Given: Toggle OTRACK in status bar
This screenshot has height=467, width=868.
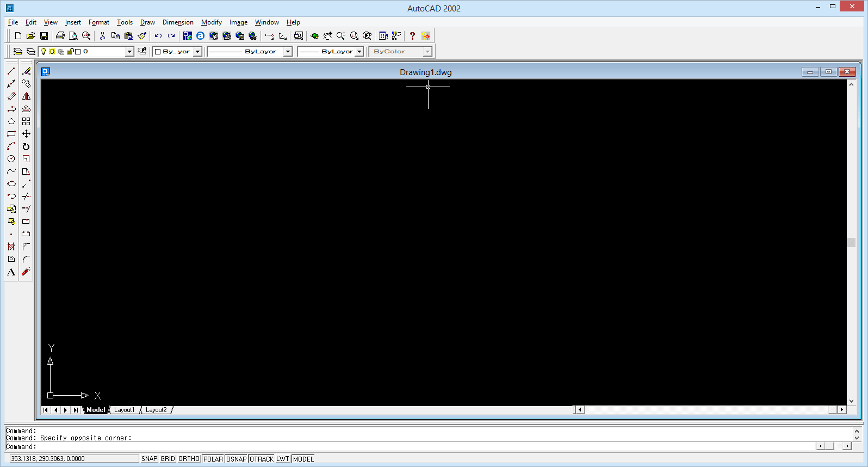Looking at the screenshot, I should [262, 459].
